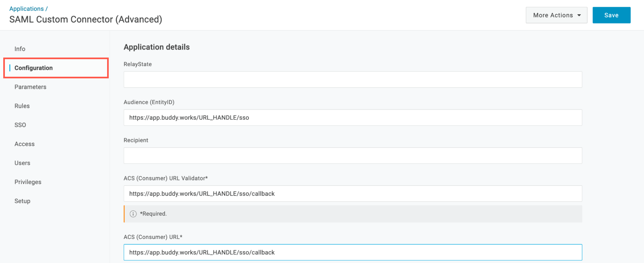Click the Recipient field label
644x263 pixels.
point(136,140)
